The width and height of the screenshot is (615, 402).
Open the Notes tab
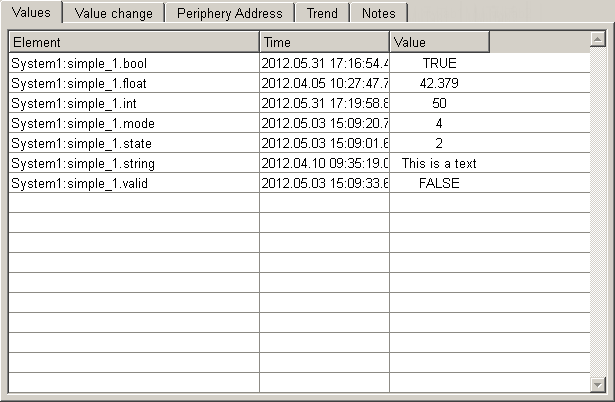tap(379, 13)
